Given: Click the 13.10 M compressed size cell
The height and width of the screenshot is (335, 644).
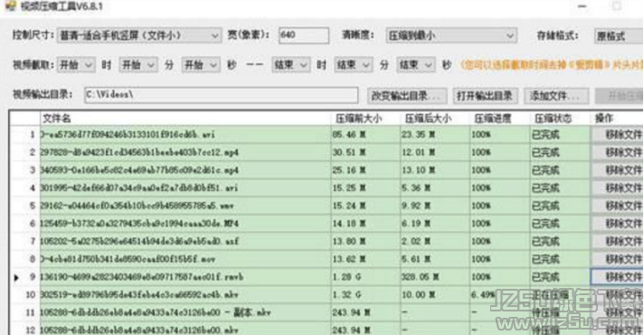Looking at the screenshot, I should (435, 170).
